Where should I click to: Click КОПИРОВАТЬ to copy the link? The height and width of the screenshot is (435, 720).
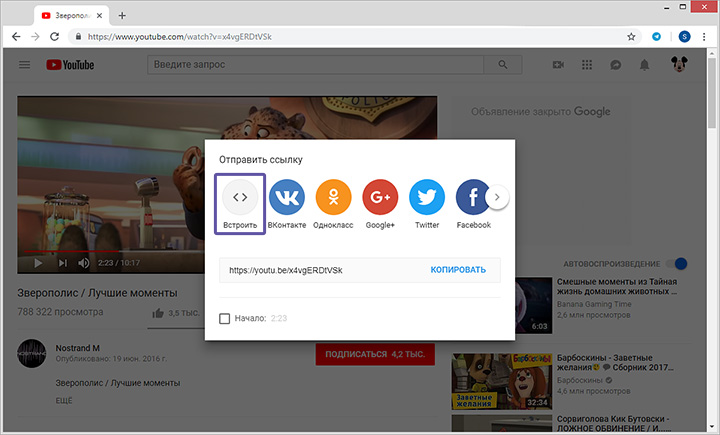(x=458, y=270)
